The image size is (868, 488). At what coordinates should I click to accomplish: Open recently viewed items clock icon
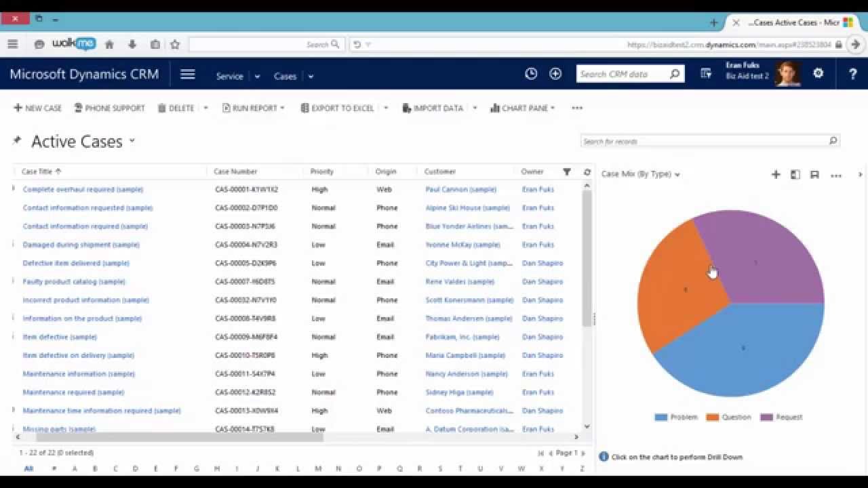click(531, 74)
